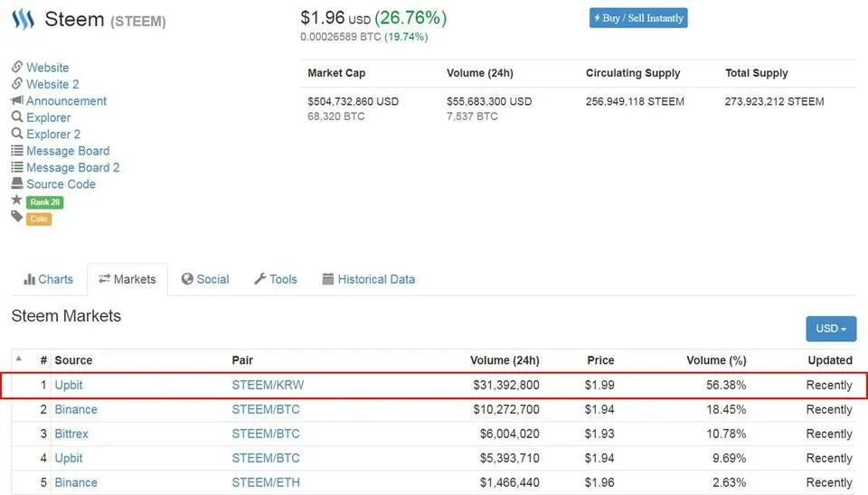Click the $504,732,860 USD market cap value
The width and height of the screenshot is (868, 495).
pyautogui.click(x=354, y=101)
